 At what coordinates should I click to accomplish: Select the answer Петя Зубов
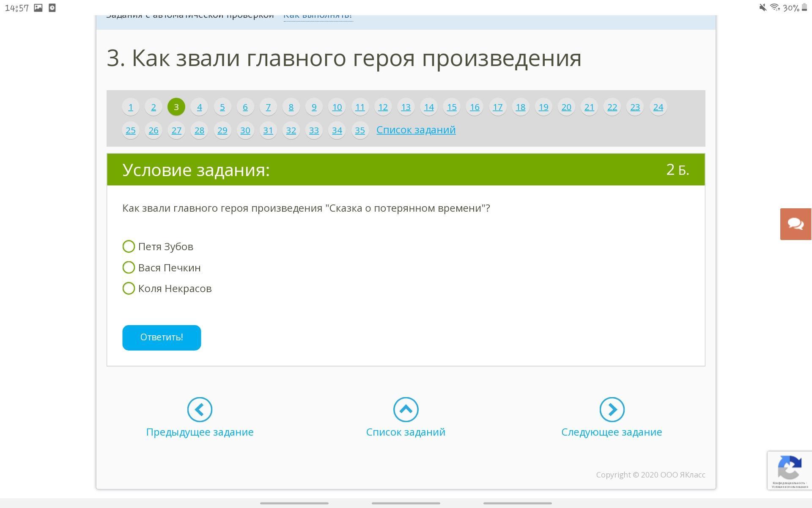129,246
